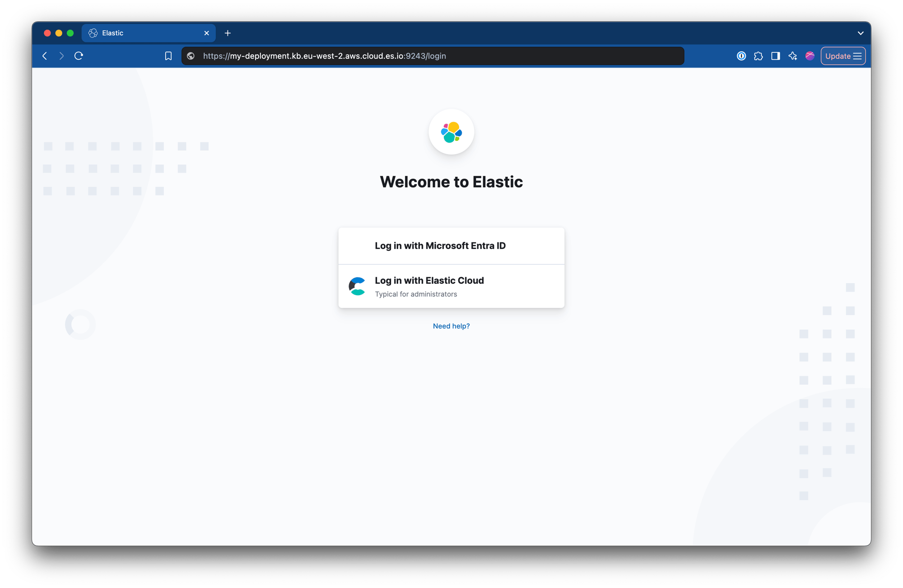Toggle the browser sidebar panel
The image size is (903, 588).
coord(776,56)
